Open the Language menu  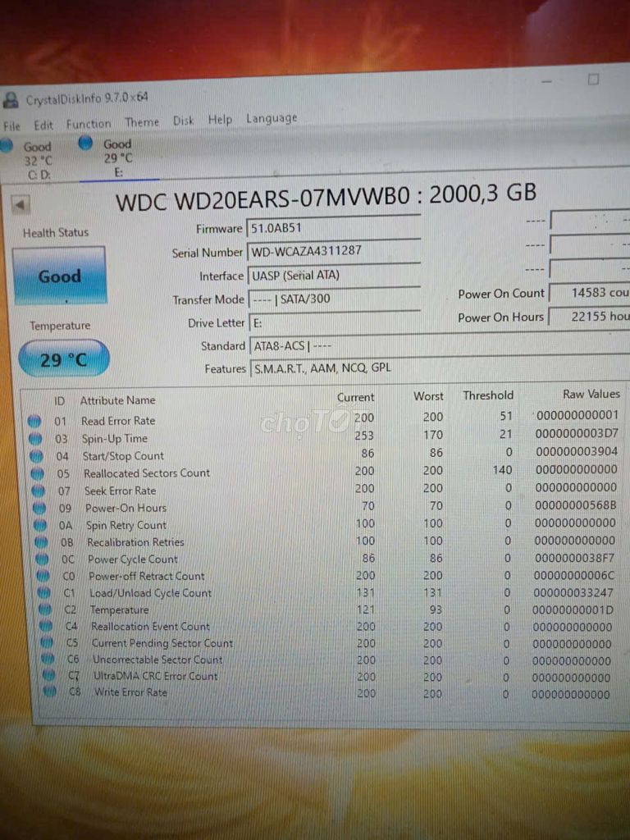(x=272, y=118)
